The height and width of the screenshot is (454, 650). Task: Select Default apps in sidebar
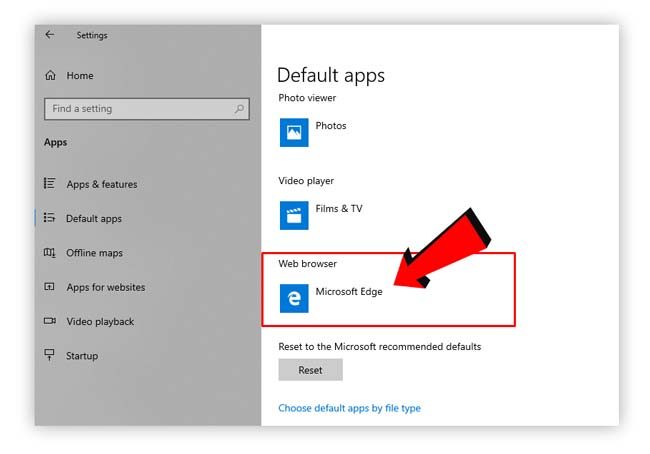click(x=94, y=219)
